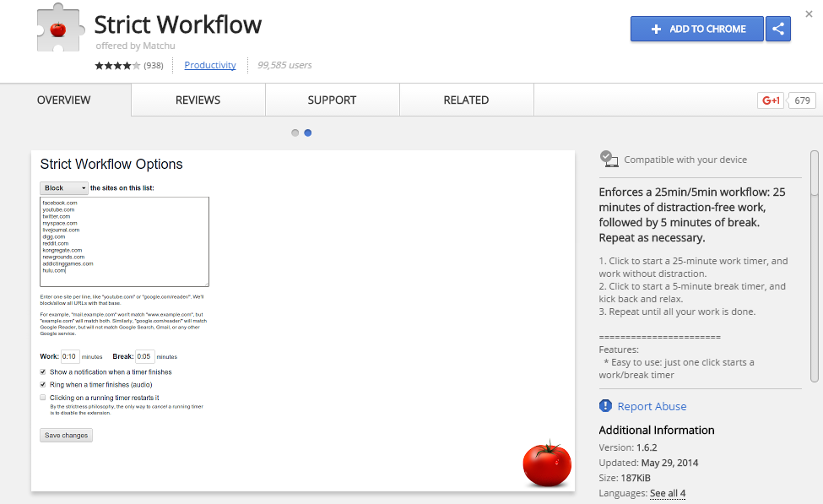This screenshot has height=504, width=823.
Task: Click the Additional Information heading
Action: [657, 430]
